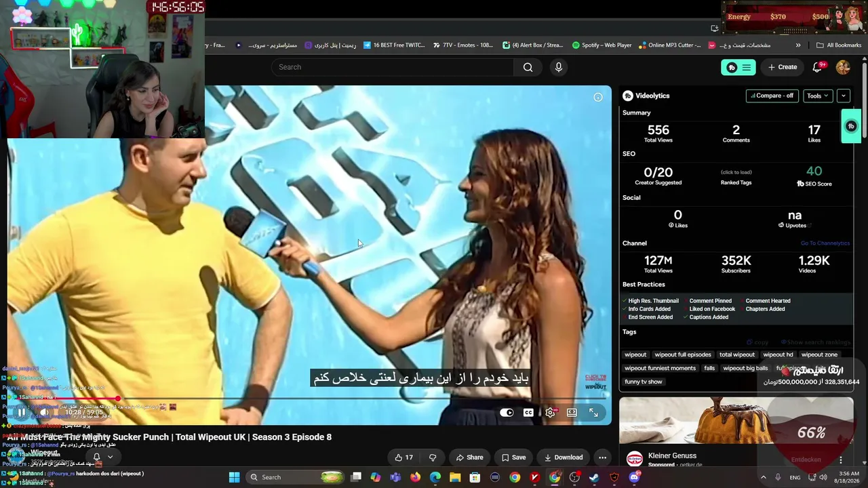This screenshot has width=868, height=488.
Task: Open Steam from the taskbar
Action: point(594,477)
